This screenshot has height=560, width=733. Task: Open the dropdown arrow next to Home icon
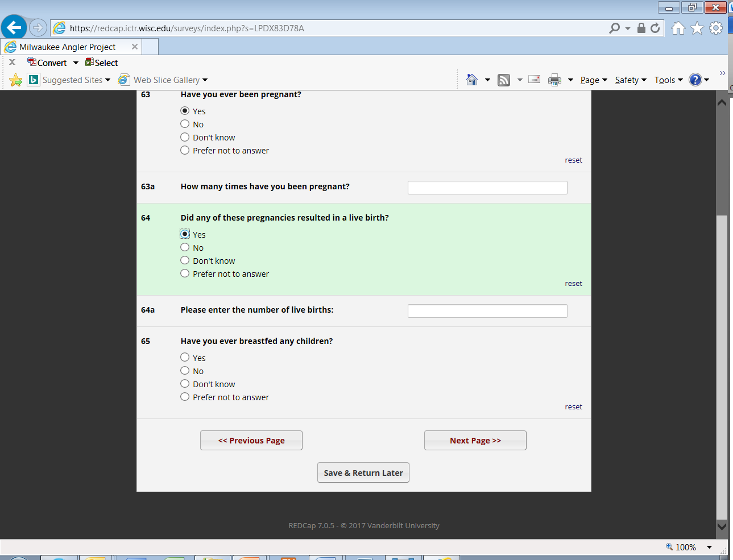487,80
